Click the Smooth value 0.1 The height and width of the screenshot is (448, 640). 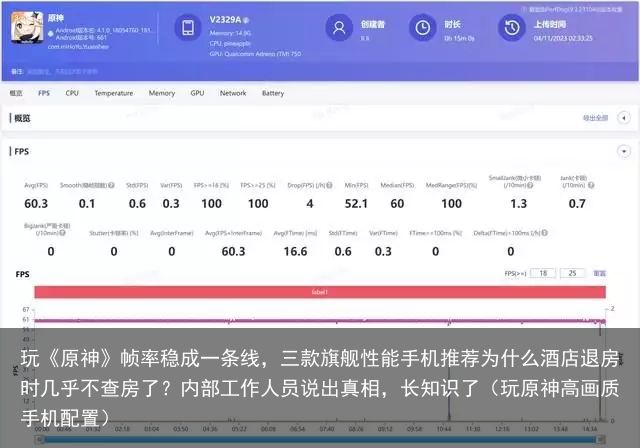click(87, 203)
